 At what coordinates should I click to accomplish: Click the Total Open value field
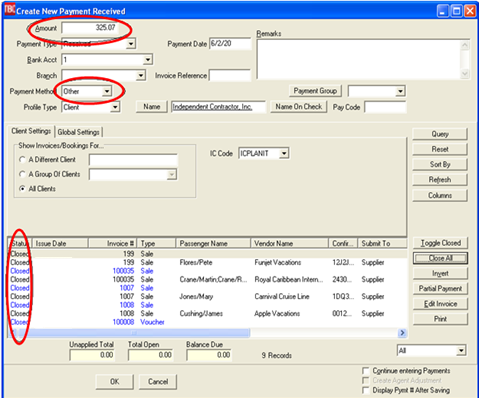[150, 355]
